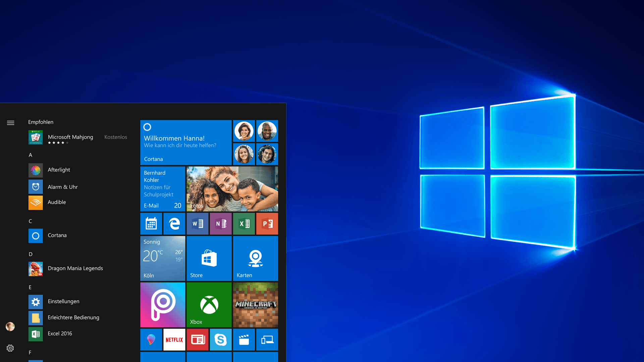The width and height of the screenshot is (644, 362).
Task: Open the Excel tile
Action: (244, 224)
